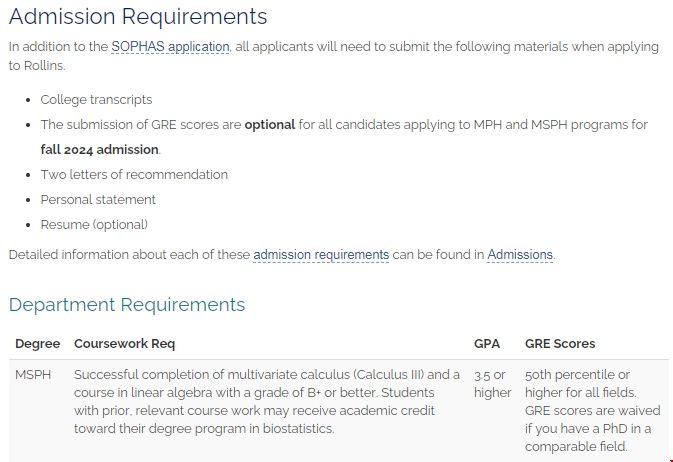673x462 pixels.
Task: Open the Admissions link
Action: pos(520,255)
